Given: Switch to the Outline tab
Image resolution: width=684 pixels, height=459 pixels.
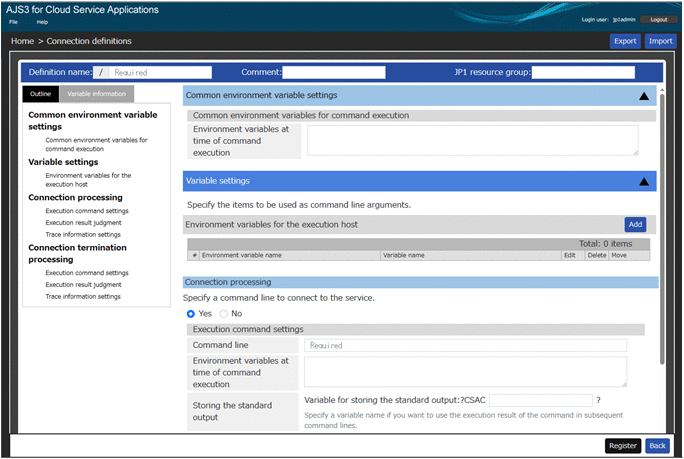Looking at the screenshot, I should pos(41,93).
